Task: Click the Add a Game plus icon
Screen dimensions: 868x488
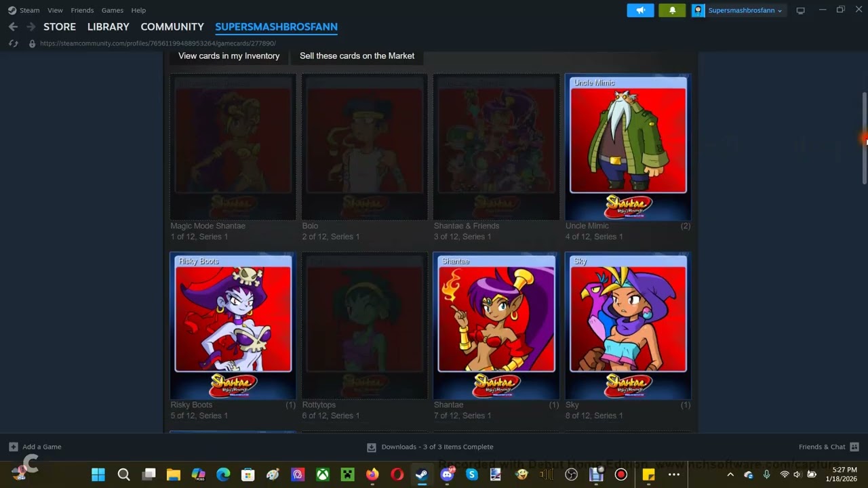Action: click(x=13, y=447)
